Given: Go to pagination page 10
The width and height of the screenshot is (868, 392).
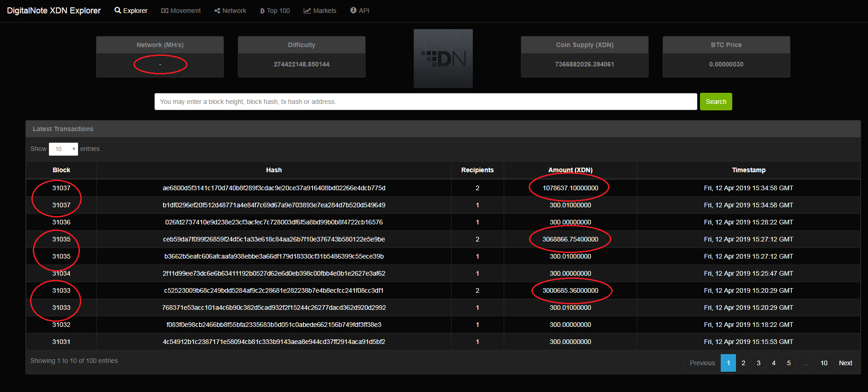Looking at the screenshot, I should point(824,363).
